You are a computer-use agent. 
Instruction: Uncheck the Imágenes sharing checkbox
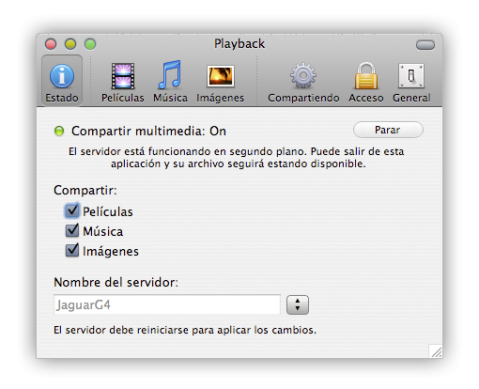coord(72,250)
